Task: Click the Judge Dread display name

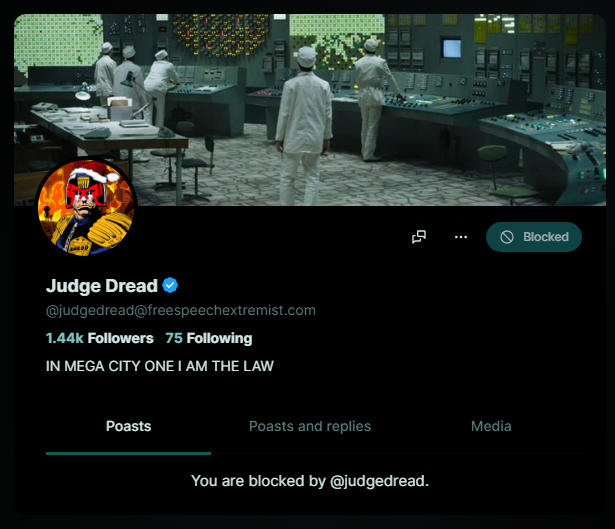Action: (x=102, y=285)
